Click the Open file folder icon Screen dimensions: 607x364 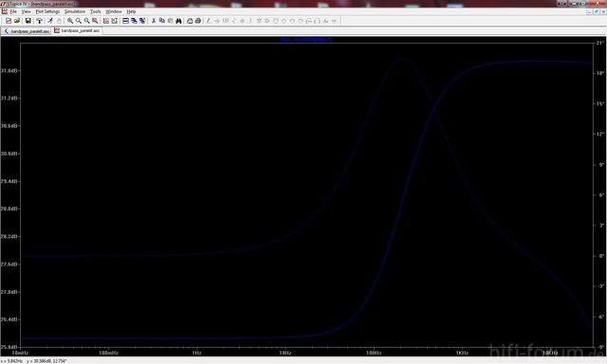point(17,21)
